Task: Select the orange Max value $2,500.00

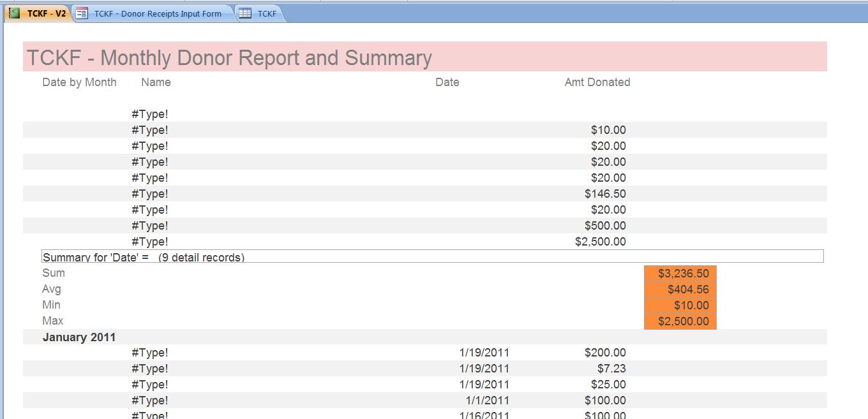Action: (680, 321)
